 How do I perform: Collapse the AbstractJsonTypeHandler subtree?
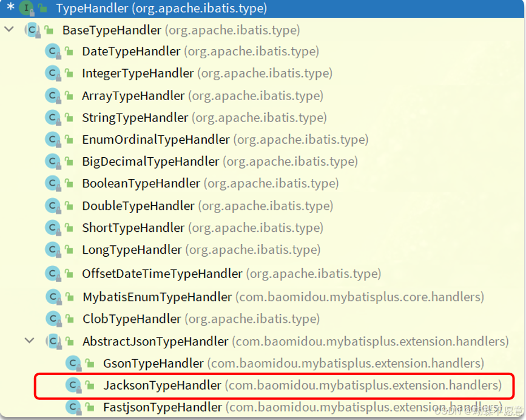(x=29, y=341)
